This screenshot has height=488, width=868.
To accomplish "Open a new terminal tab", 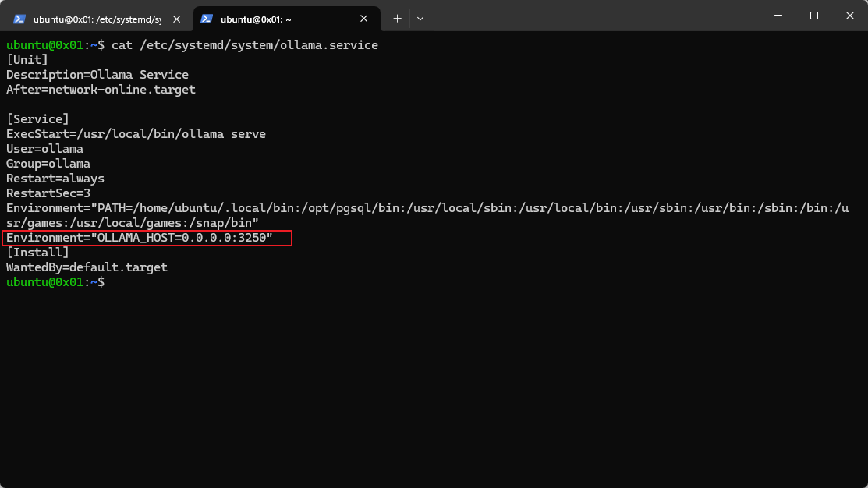I will click(397, 19).
